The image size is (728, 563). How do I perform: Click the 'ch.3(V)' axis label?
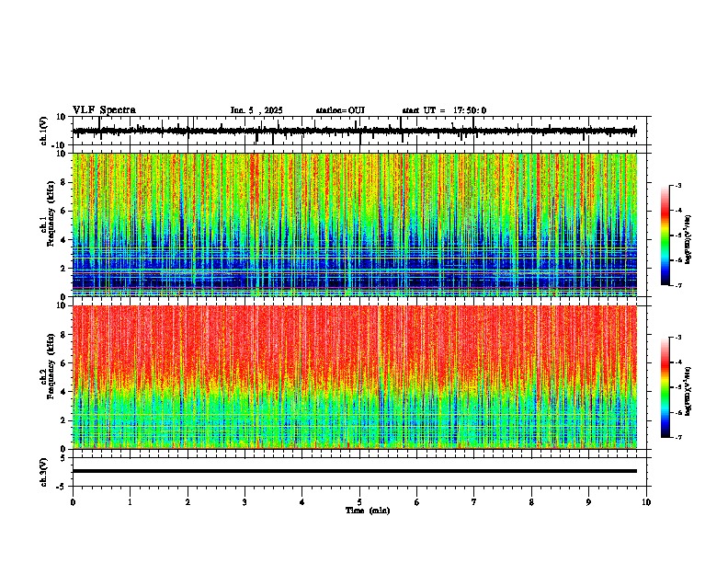[x=44, y=472]
